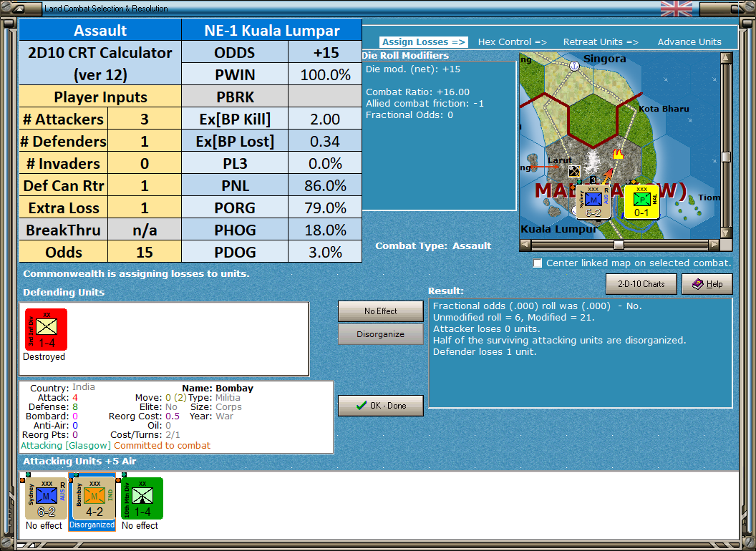Select the disorganized Bombay 4-2 unit counter
Screen dimensions: 756x551
click(92, 498)
